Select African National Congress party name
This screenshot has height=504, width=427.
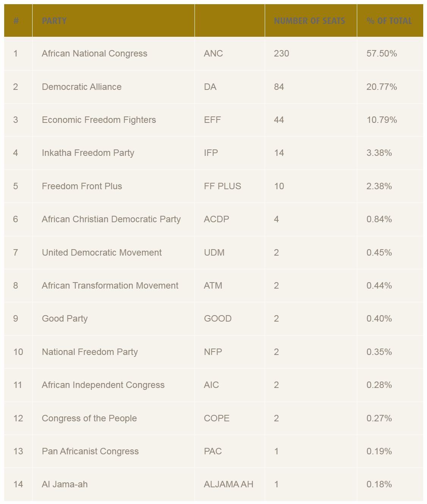point(94,53)
